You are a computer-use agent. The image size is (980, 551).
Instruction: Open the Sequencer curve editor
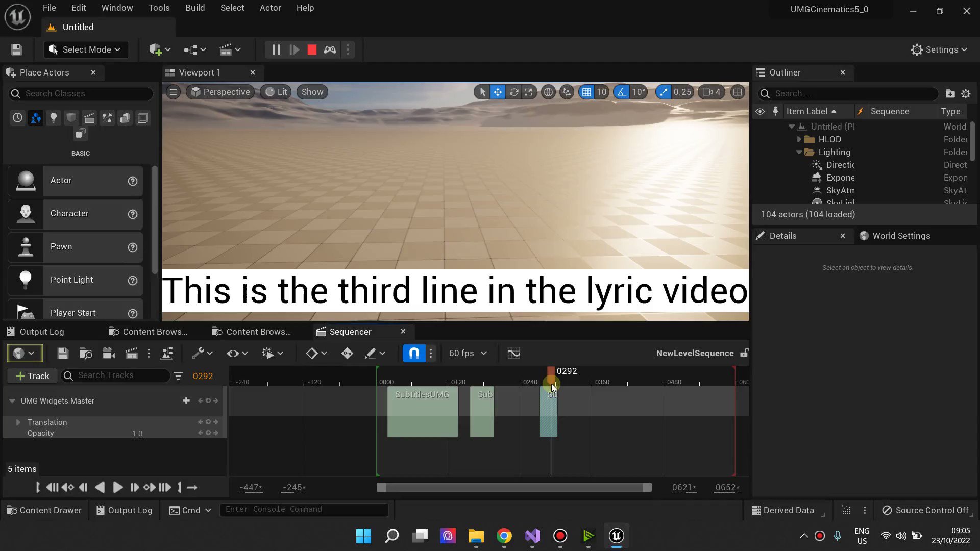pos(513,353)
